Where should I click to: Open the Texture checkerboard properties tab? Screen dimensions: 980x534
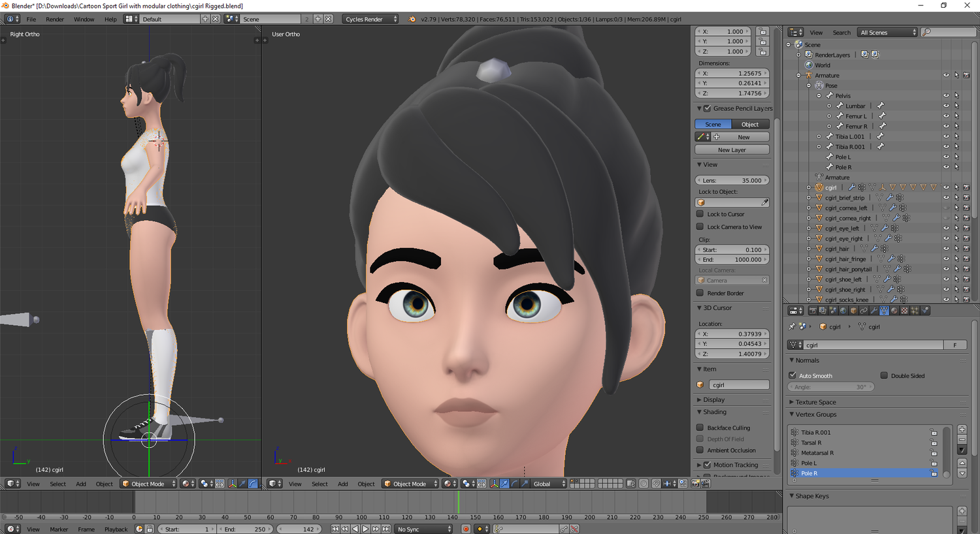point(905,311)
